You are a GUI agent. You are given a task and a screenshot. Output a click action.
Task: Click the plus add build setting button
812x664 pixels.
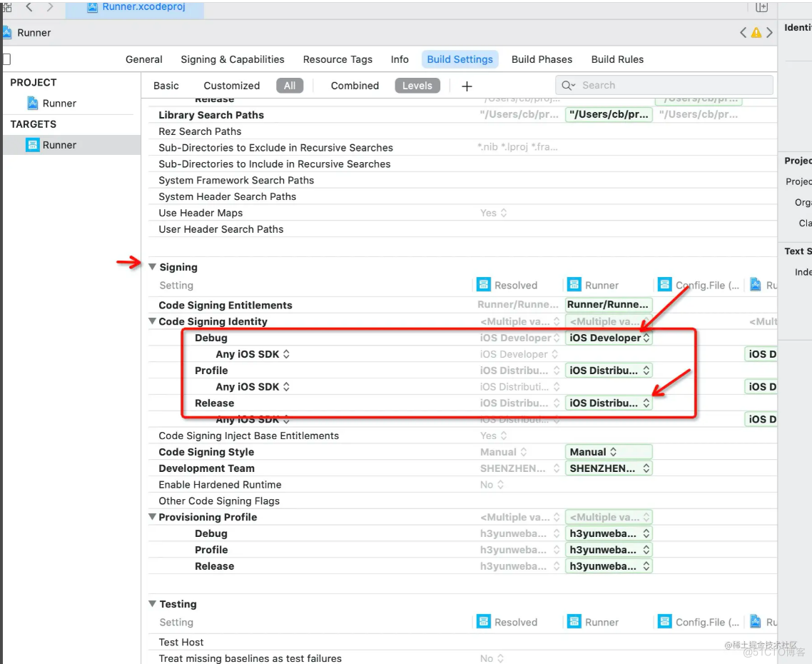tap(467, 86)
